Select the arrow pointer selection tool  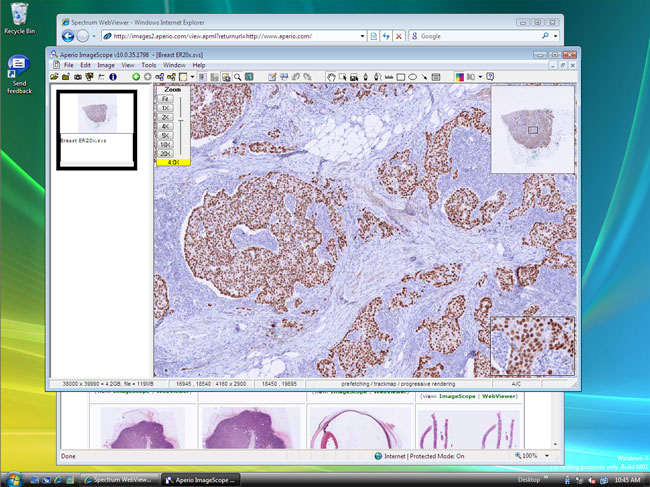click(x=342, y=77)
